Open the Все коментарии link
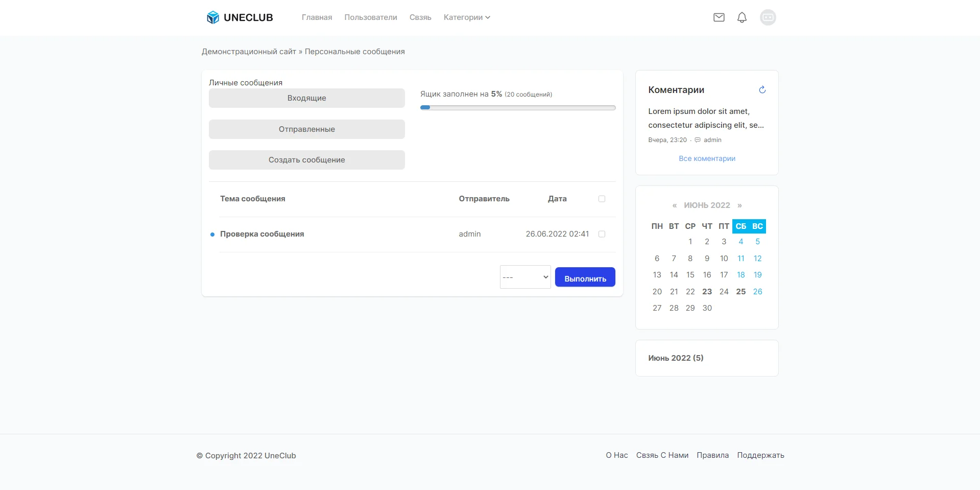 [707, 158]
